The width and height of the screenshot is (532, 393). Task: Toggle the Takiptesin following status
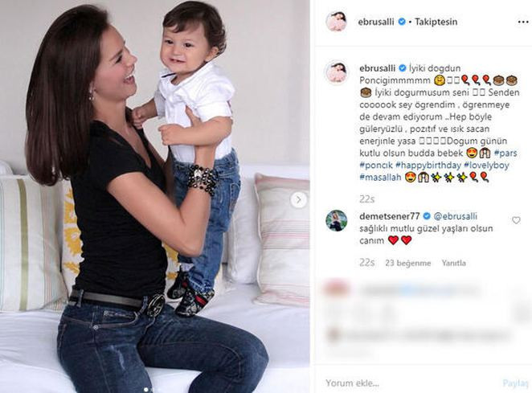436,22
